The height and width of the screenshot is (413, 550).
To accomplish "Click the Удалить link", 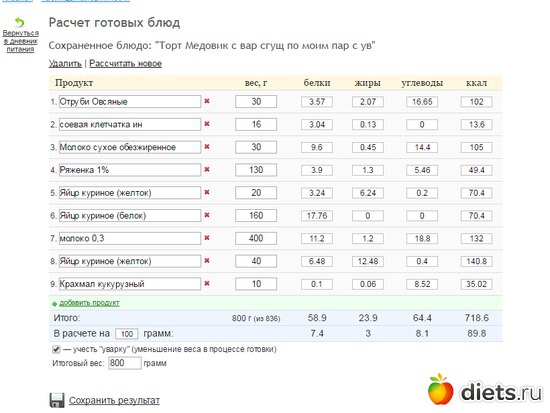I will point(65,64).
